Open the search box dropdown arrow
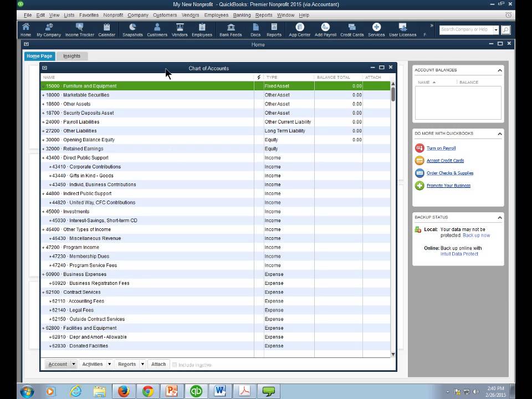Viewport: 532px width, 399px height. click(x=496, y=30)
